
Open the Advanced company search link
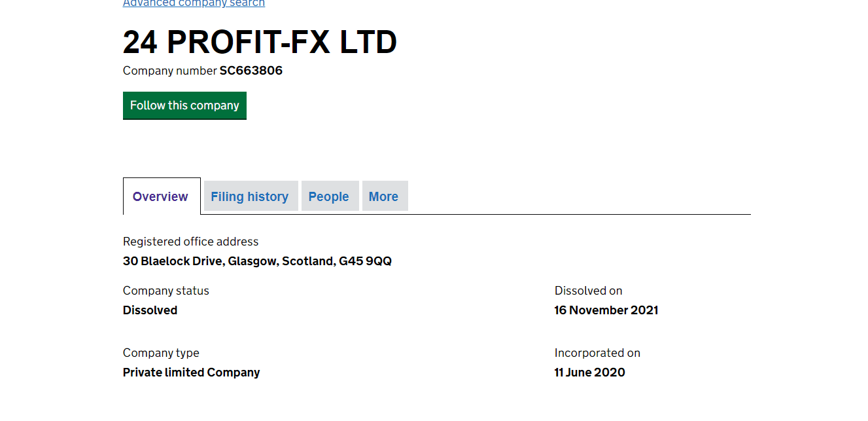point(194,3)
